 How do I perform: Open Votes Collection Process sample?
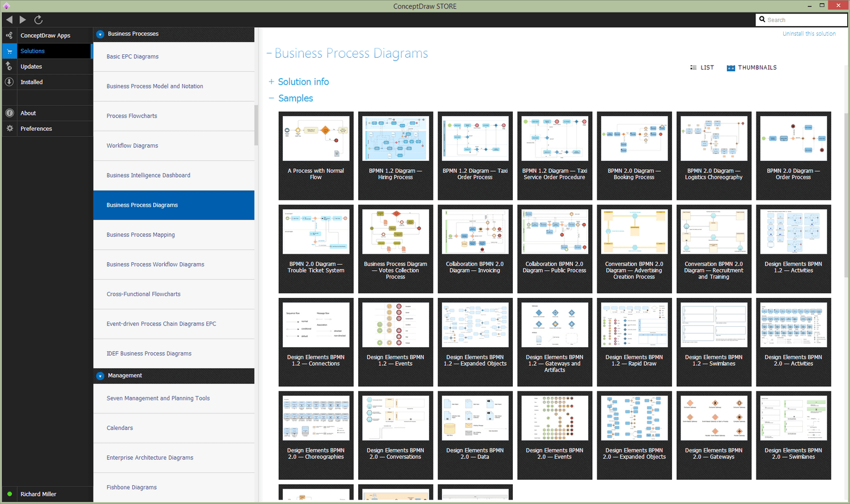pyautogui.click(x=396, y=249)
